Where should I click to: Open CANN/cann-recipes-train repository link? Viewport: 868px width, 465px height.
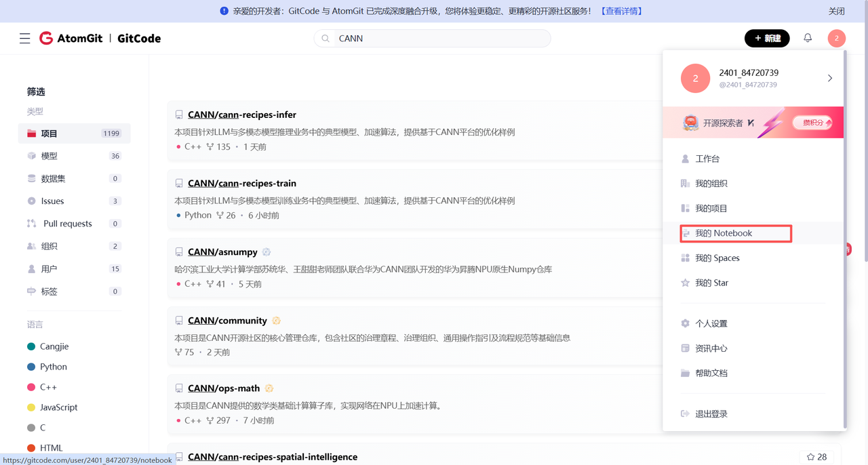click(242, 184)
